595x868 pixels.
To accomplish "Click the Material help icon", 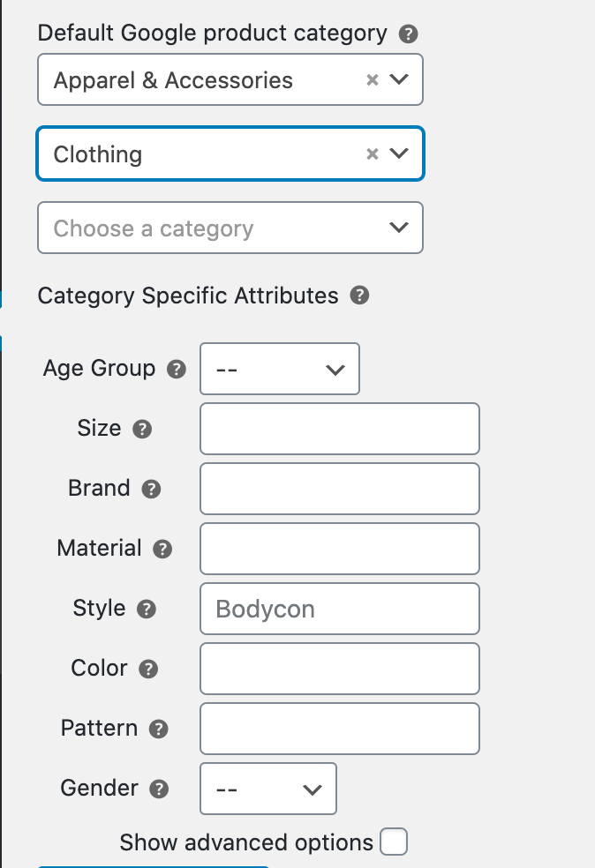I will pos(162,550).
